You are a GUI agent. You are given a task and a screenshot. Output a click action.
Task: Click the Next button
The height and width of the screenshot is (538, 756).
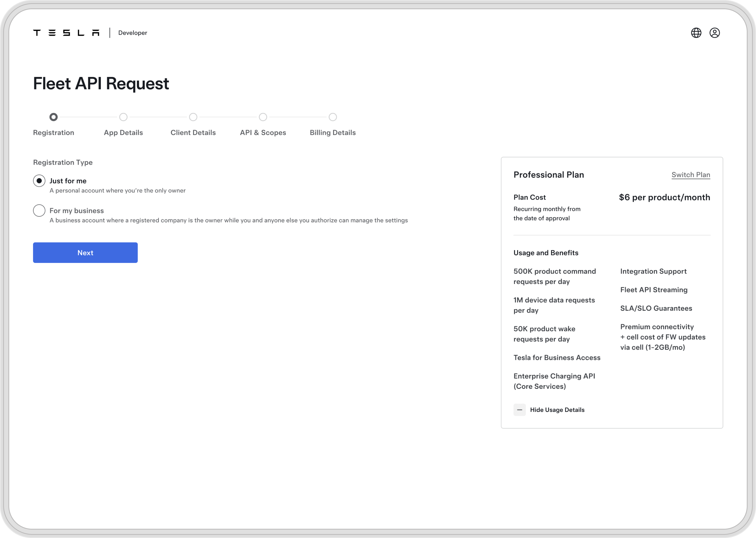[85, 253]
